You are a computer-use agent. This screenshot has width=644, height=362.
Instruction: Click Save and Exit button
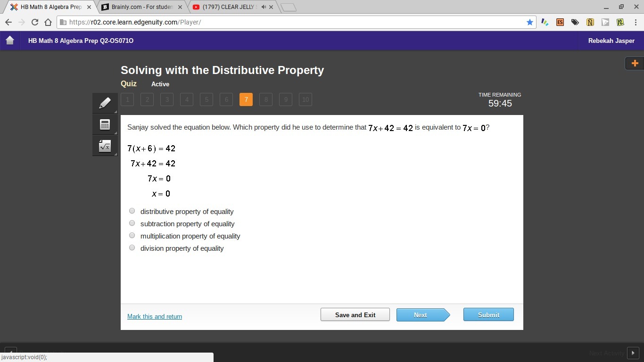coord(355,315)
